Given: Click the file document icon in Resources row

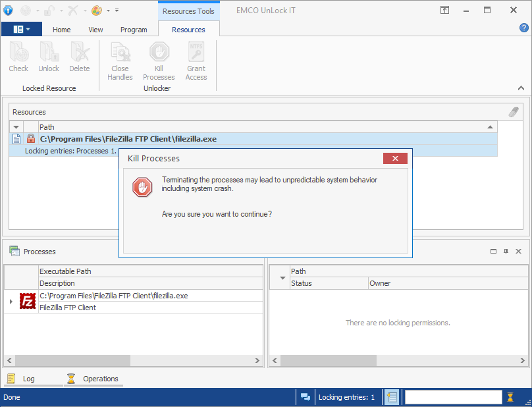Looking at the screenshot, I should click(x=16, y=138).
